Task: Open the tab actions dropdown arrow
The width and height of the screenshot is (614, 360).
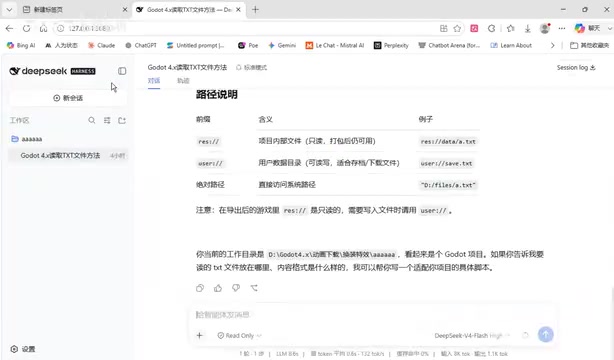Action: click(9, 9)
